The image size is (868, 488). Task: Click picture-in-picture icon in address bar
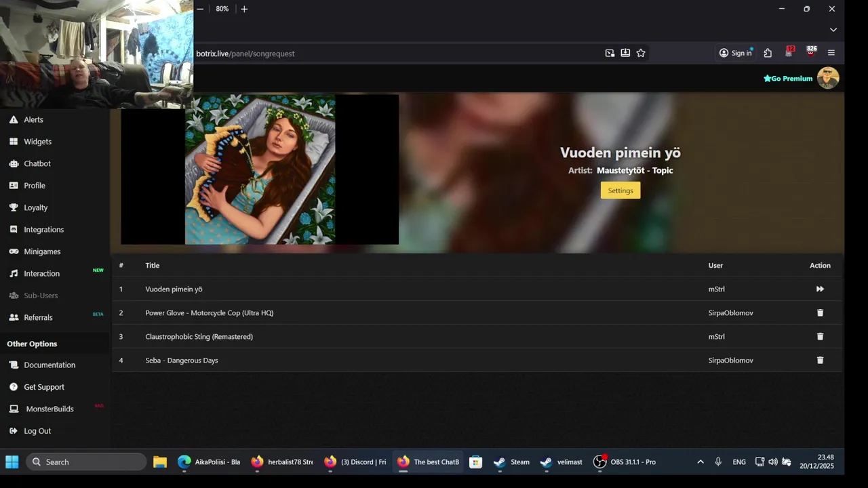coord(610,53)
